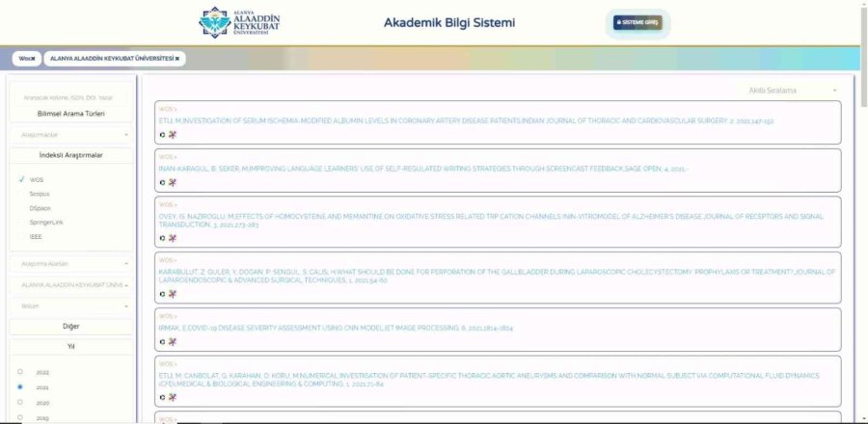The width and height of the screenshot is (868, 424).
Task: Click the black circle icon under OVEY homocysteine entry
Action: coord(162,237)
